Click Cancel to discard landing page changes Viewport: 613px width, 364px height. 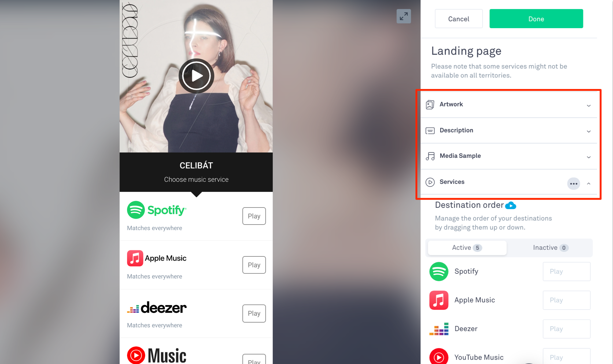(458, 19)
